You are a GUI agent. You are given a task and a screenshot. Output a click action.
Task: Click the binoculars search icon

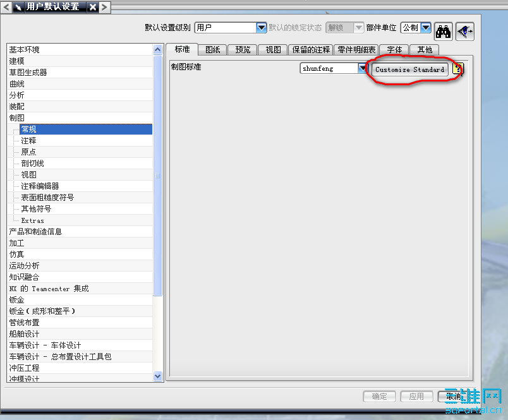click(443, 32)
